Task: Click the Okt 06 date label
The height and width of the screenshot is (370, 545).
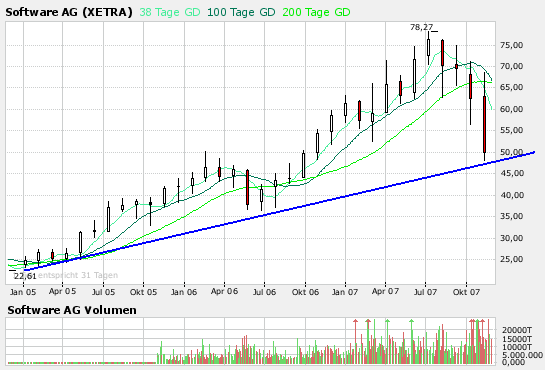Action: click(305, 292)
